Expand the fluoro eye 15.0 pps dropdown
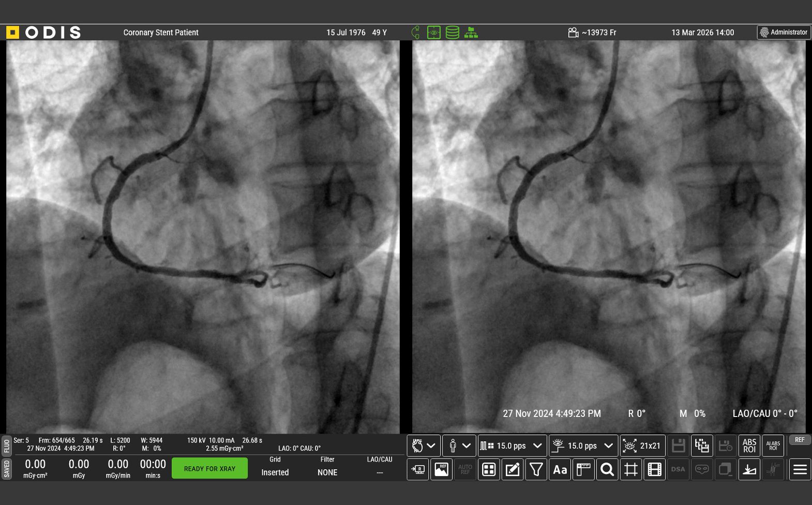 click(583, 445)
